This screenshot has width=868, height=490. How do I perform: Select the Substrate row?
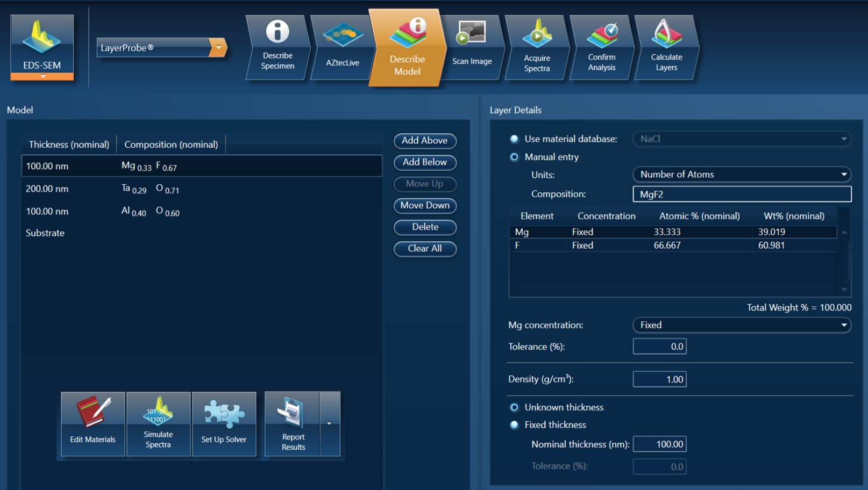click(202, 233)
